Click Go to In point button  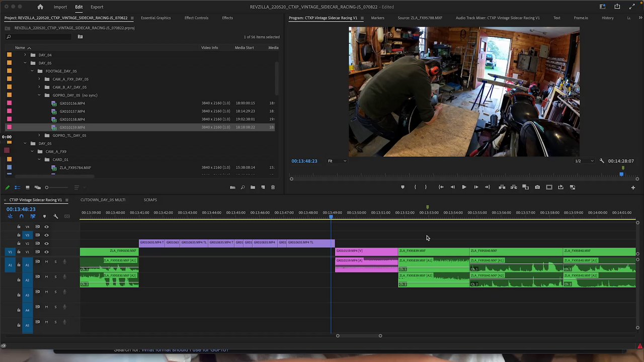[x=441, y=187]
